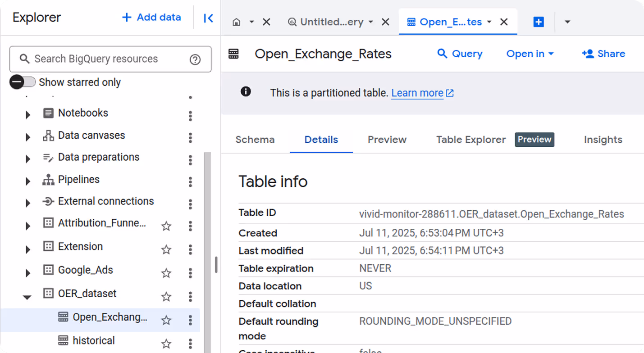
Task: Click the ROUNDING_MODE_UNSPECIFIED value
Action: (435, 321)
